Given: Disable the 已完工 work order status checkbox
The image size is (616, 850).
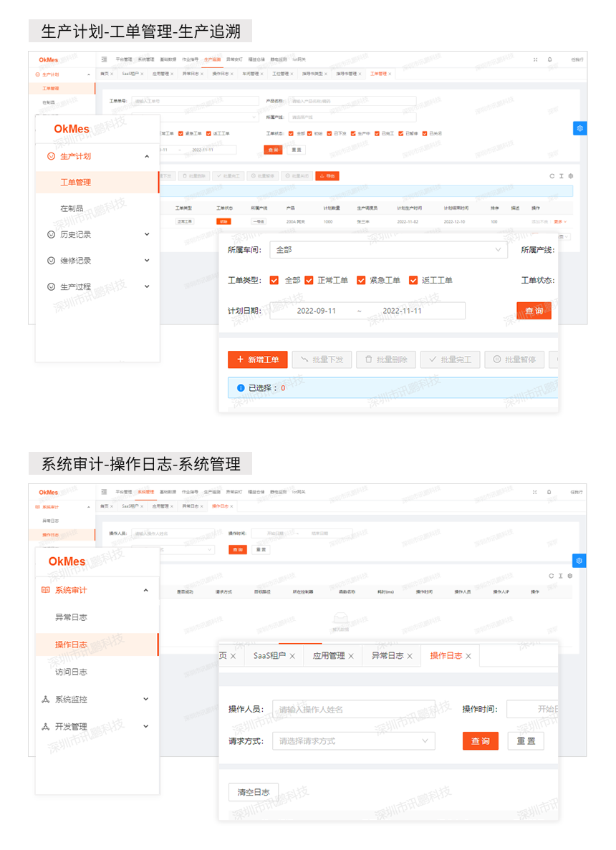Looking at the screenshot, I should [376, 133].
